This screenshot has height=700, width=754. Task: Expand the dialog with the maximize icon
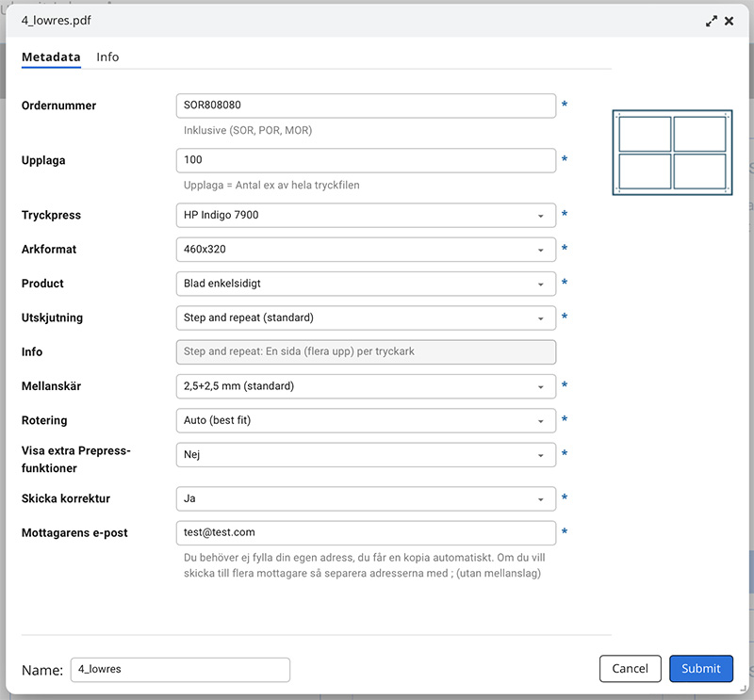[x=713, y=20]
